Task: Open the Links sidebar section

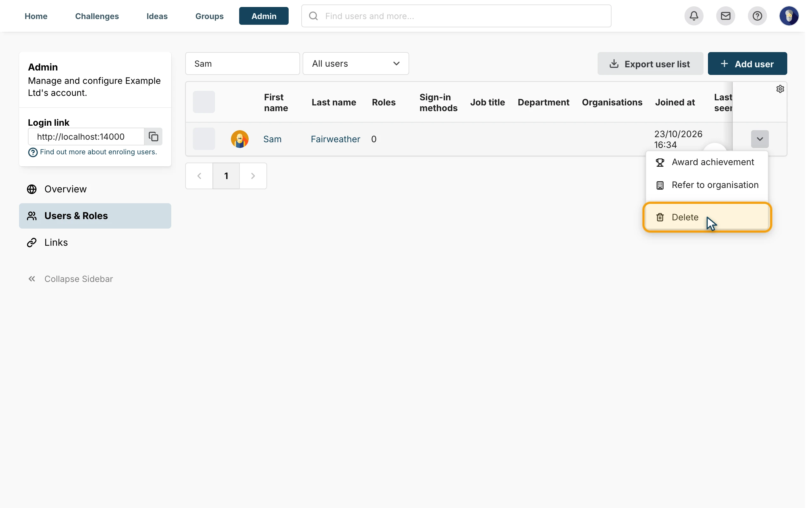Action: tap(95, 243)
